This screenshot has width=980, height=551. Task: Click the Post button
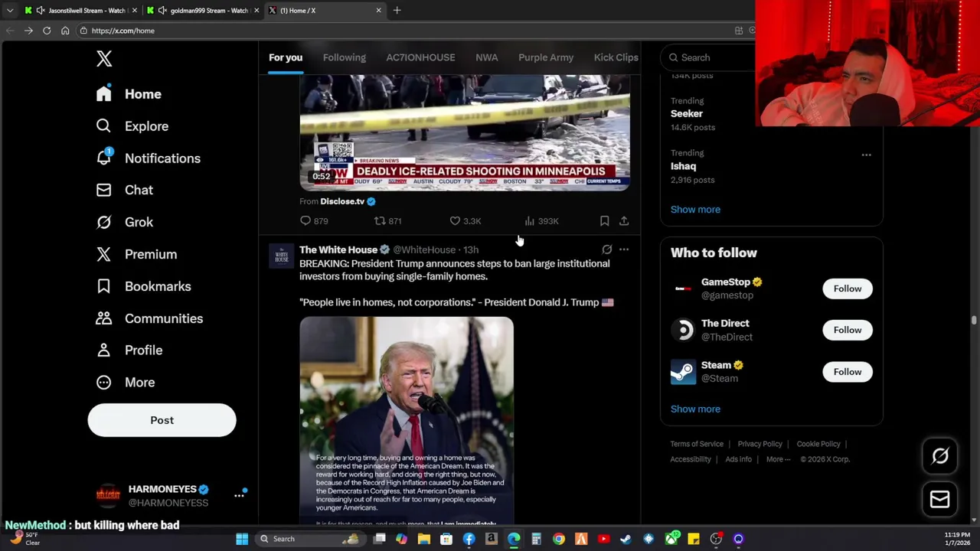pyautogui.click(x=162, y=420)
